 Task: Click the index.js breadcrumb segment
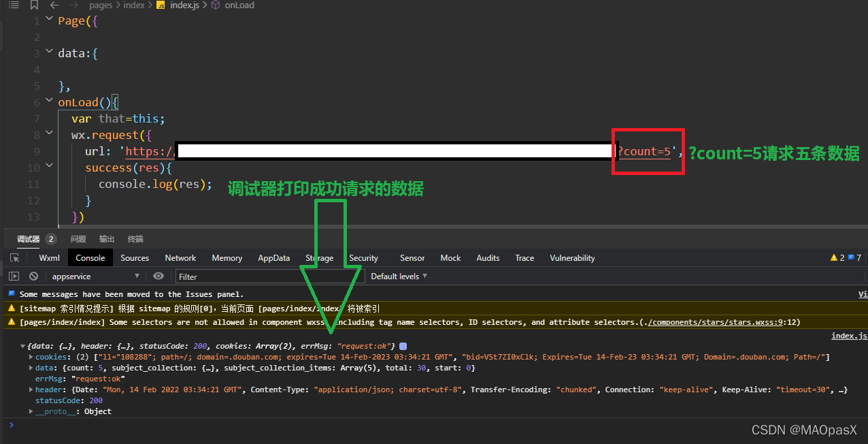click(184, 5)
